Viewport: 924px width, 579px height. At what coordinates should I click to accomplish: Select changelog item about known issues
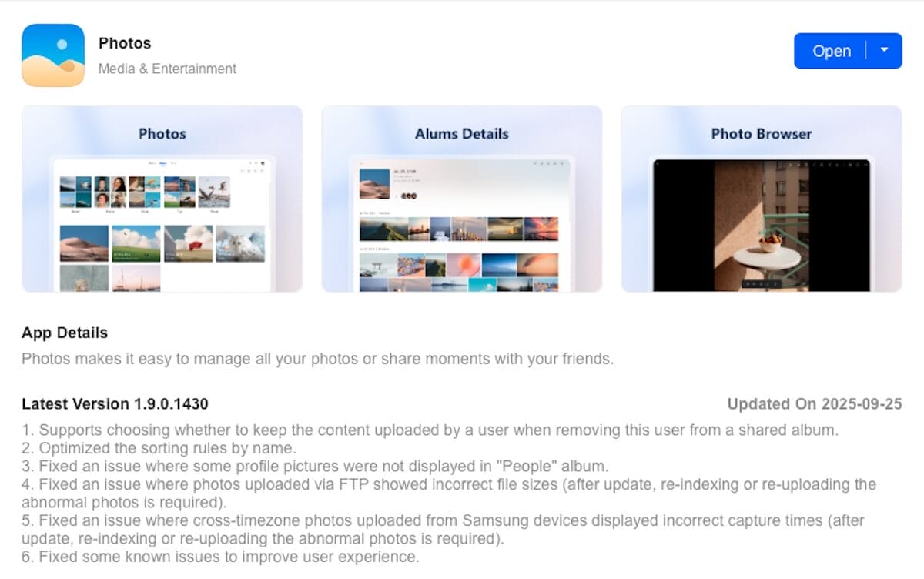(x=220, y=557)
